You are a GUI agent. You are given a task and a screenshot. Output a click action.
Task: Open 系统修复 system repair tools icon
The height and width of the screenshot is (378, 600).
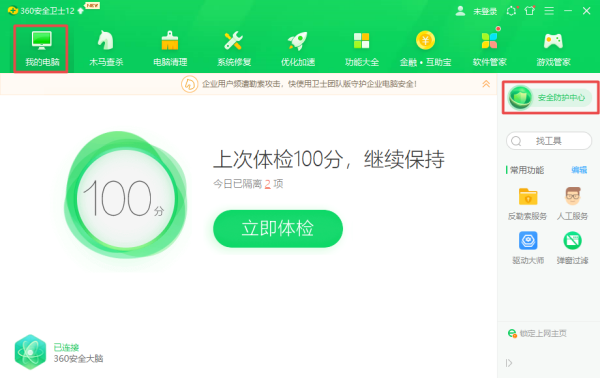[233, 41]
